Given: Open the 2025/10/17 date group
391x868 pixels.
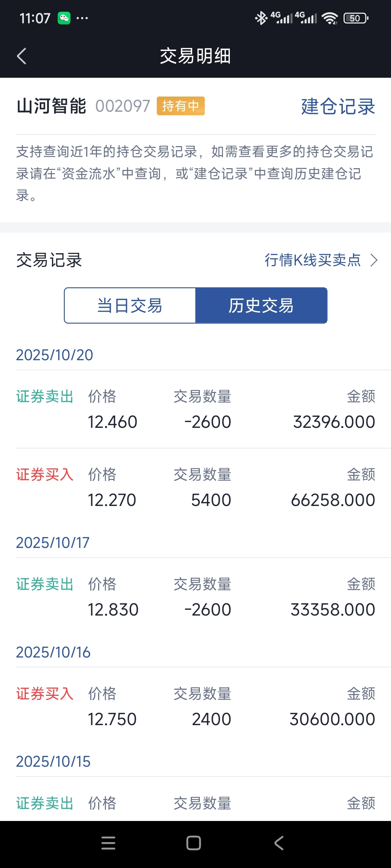Looking at the screenshot, I should tap(53, 542).
